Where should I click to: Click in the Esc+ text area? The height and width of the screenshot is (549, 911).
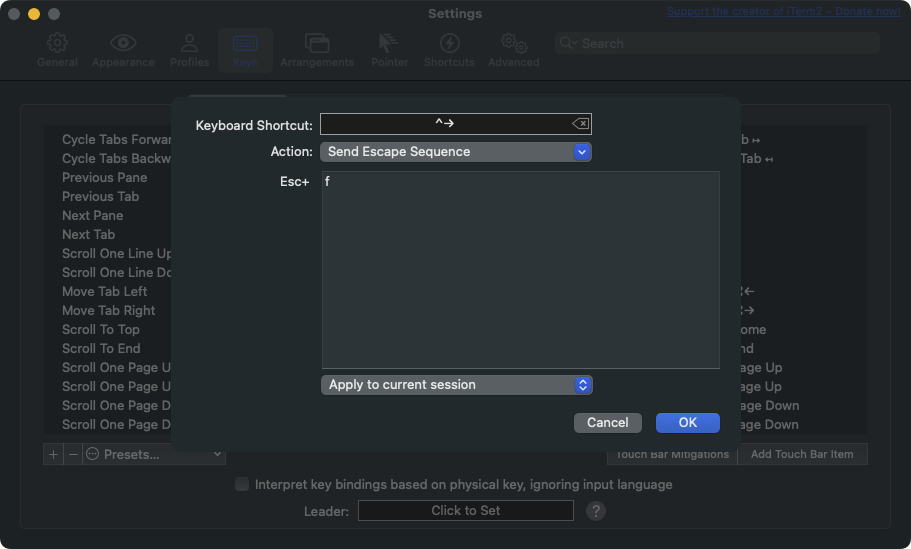click(521, 270)
